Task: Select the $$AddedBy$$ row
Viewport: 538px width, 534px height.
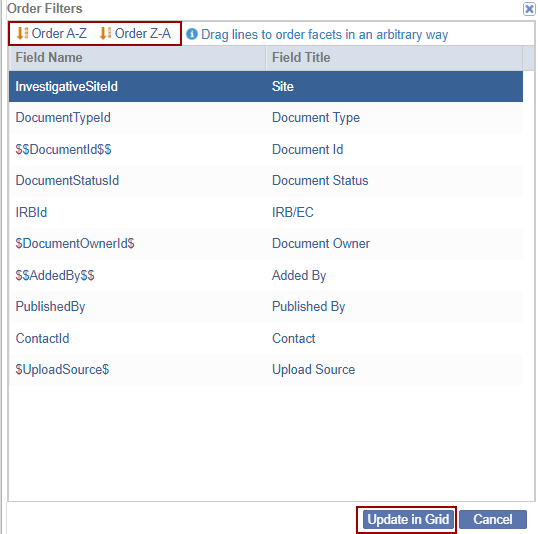Action: (266, 275)
